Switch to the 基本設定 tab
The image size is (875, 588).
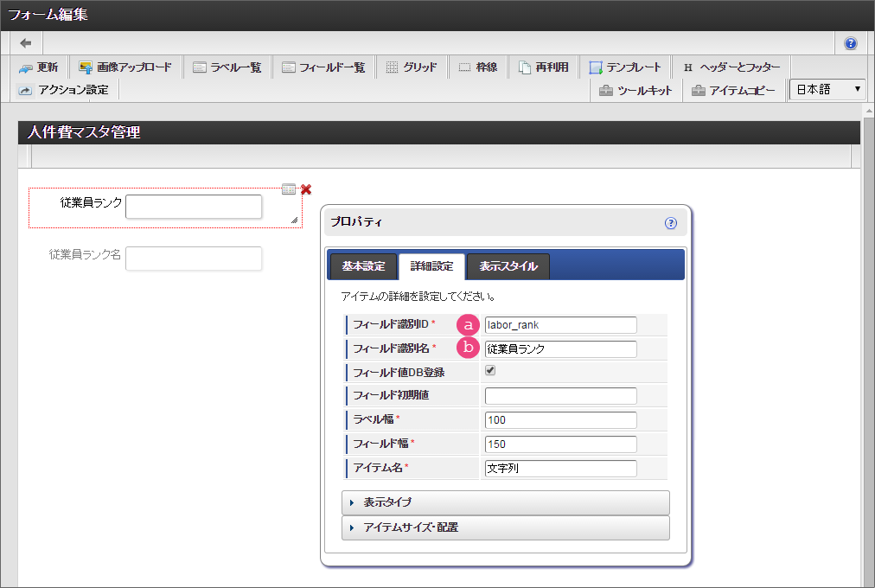tap(362, 266)
